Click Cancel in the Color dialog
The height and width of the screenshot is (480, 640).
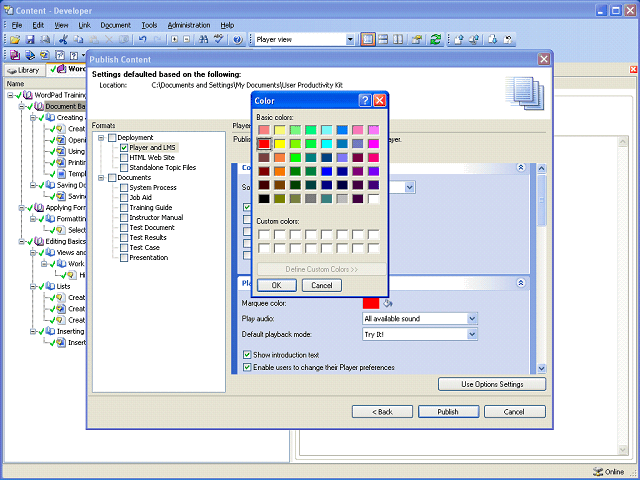click(x=322, y=285)
